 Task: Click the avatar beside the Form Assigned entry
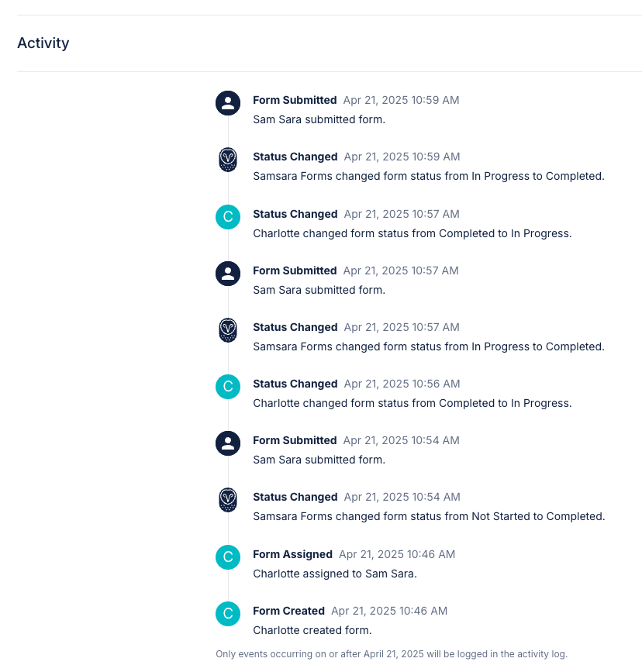(227, 557)
